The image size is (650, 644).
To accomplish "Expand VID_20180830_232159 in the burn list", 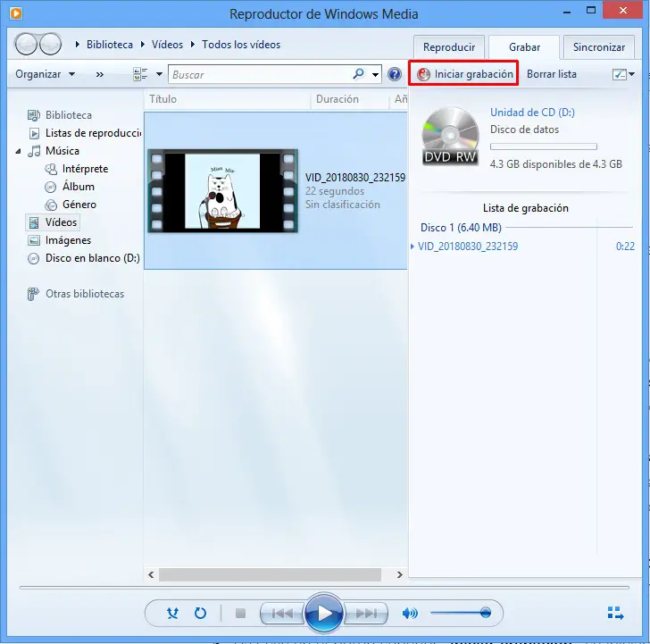I will tap(412, 247).
